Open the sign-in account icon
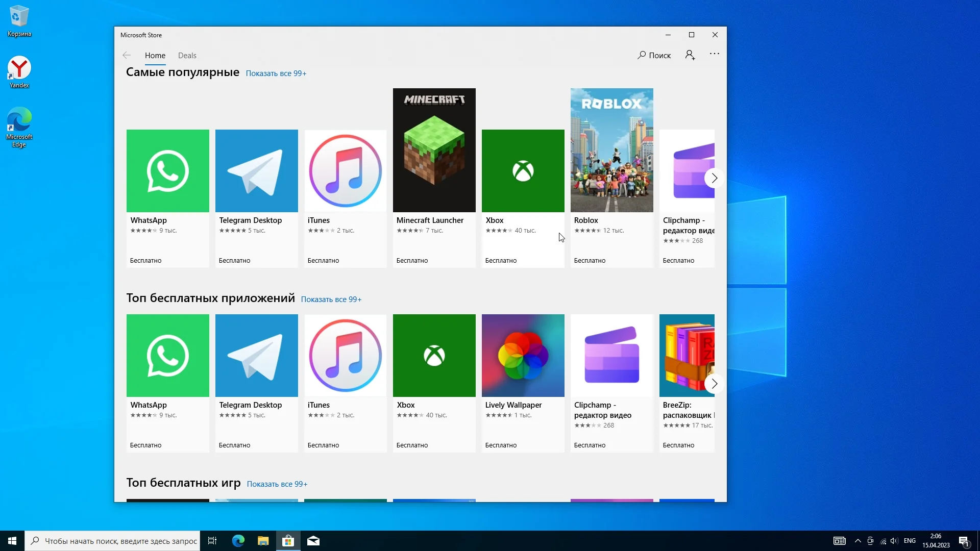Screen dimensions: 980x551 point(690,55)
